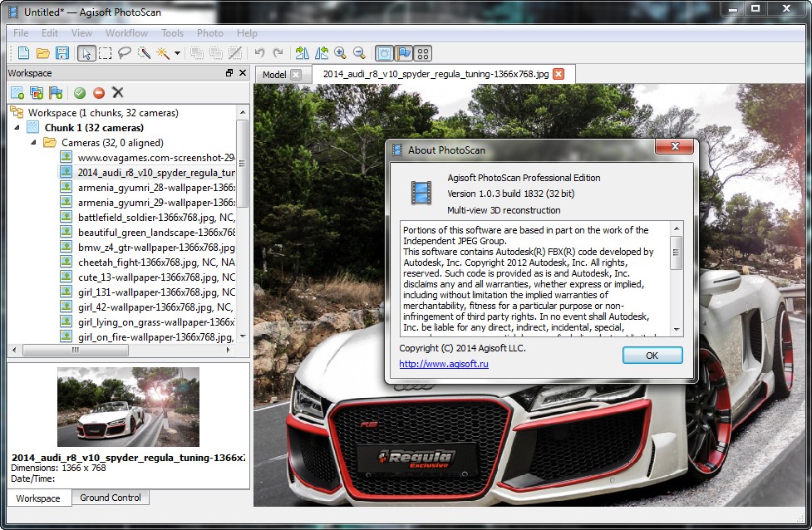Select the Navigation arrow tool
The image size is (812, 530).
pos(86,53)
